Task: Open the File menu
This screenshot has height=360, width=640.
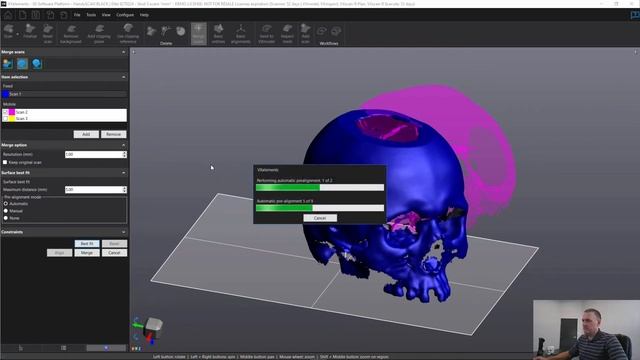Action: [x=77, y=15]
